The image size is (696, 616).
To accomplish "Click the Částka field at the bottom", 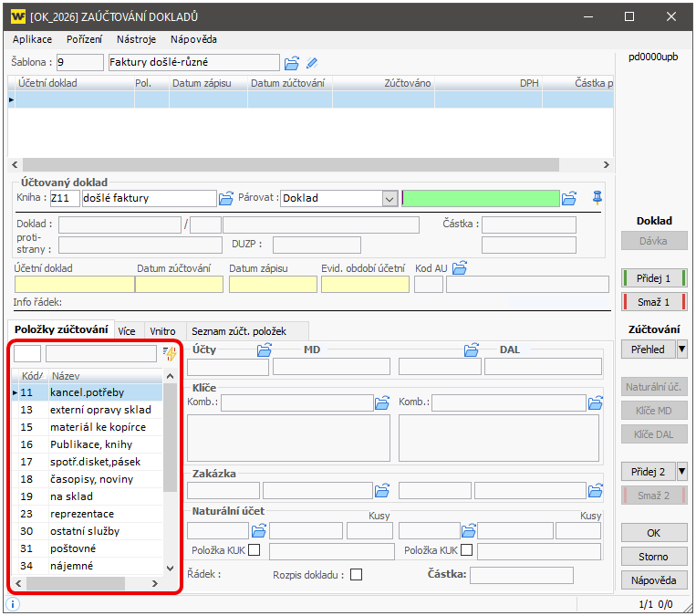I will [522, 575].
